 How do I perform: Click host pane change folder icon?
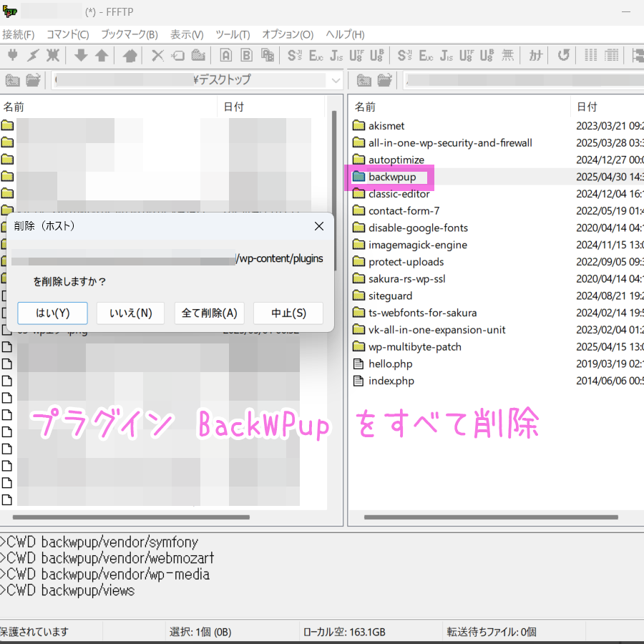click(384, 80)
